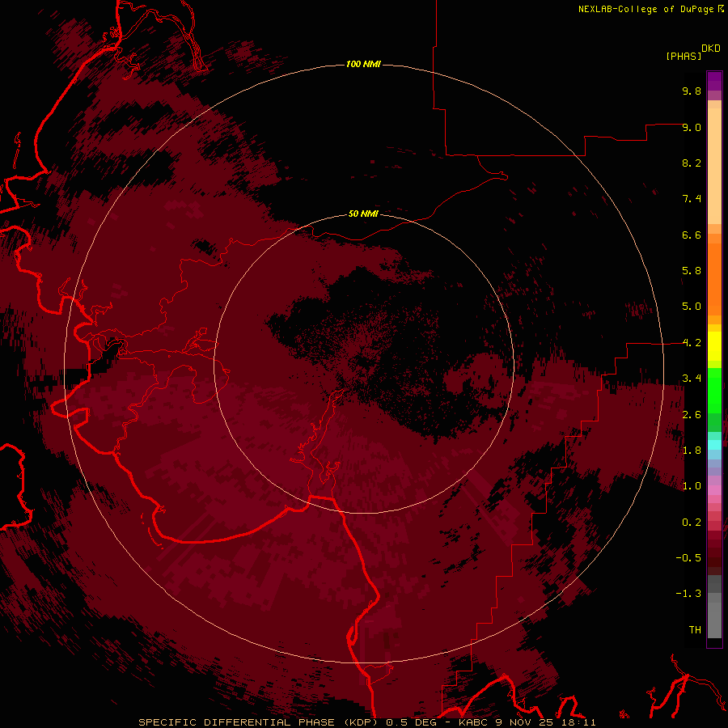Click the 0.2 scale value

coord(692,523)
